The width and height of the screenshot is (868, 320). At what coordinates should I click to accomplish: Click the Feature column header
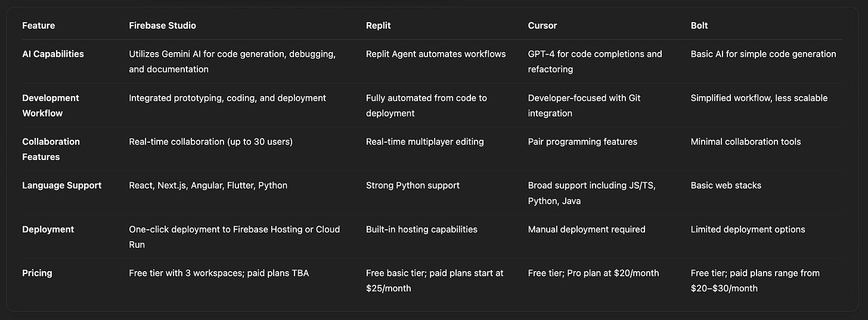click(39, 26)
